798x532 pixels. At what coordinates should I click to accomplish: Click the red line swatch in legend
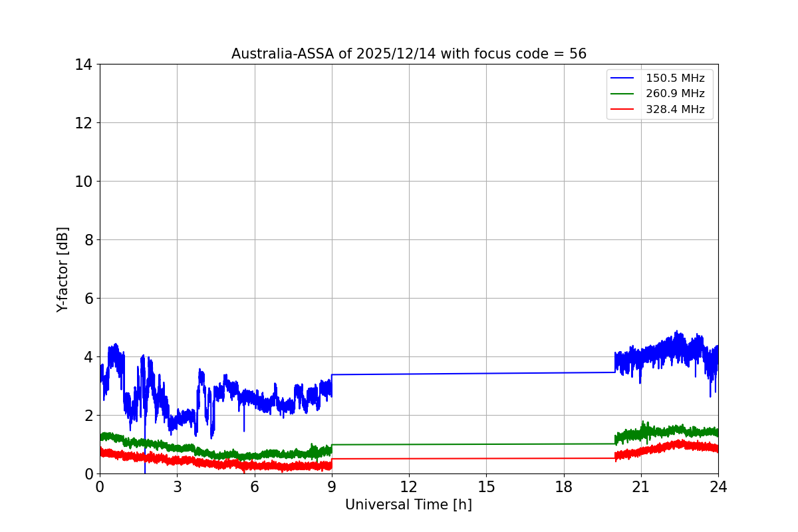623,110
